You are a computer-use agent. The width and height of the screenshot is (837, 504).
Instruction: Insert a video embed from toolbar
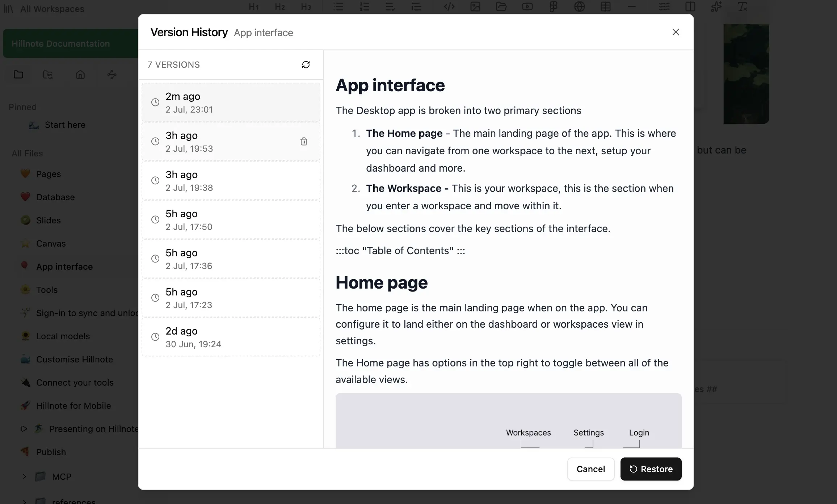point(527,7)
